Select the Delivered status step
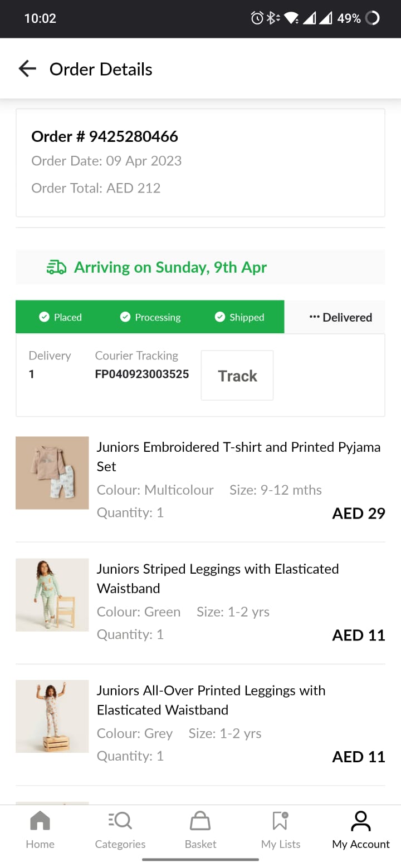 (340, 317)
